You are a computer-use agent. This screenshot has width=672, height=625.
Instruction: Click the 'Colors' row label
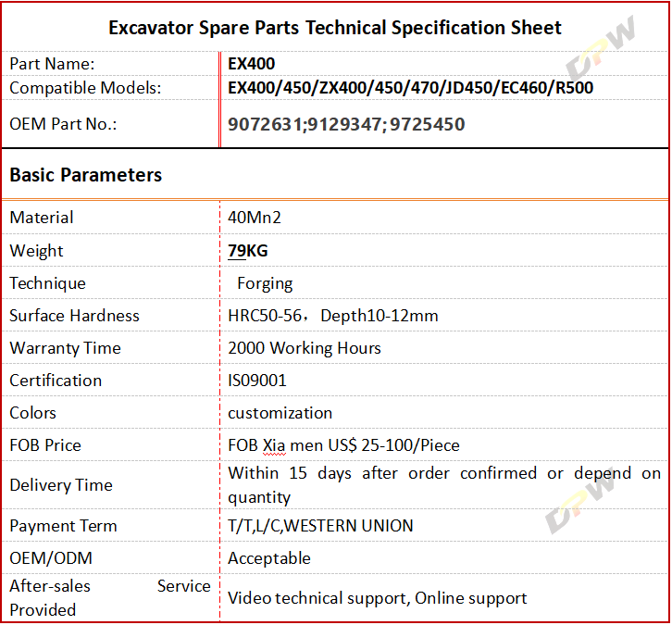[33, 413]
